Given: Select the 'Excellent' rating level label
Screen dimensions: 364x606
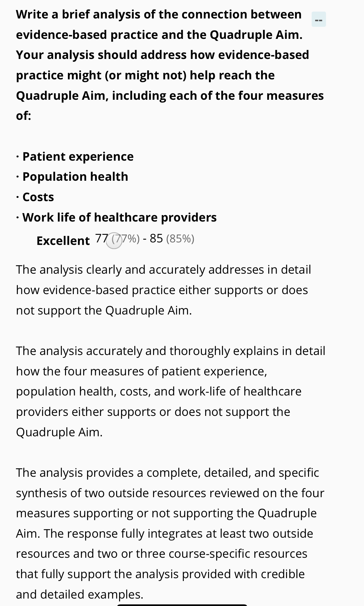Looking at the screenshot, I should [x=63, y=241].
